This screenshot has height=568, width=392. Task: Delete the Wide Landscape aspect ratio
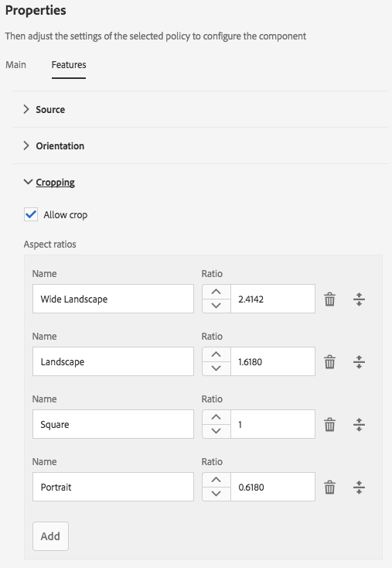click(329, 299)
